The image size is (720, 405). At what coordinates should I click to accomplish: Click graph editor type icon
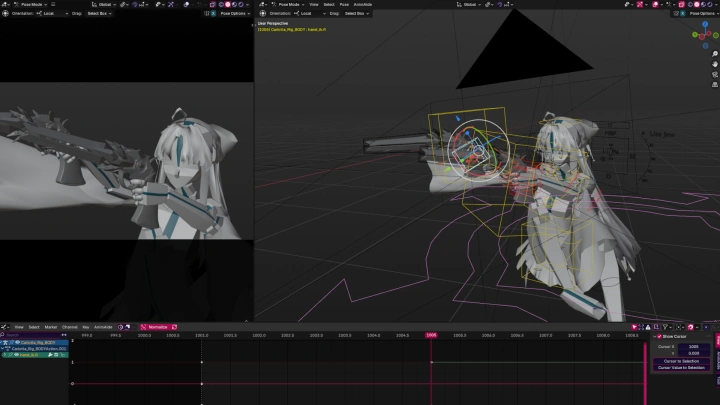4,327
